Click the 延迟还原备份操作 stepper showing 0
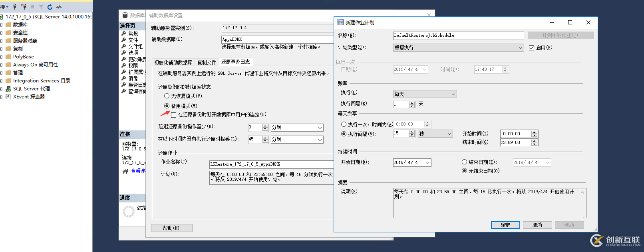644x252 pixels. 258,128
